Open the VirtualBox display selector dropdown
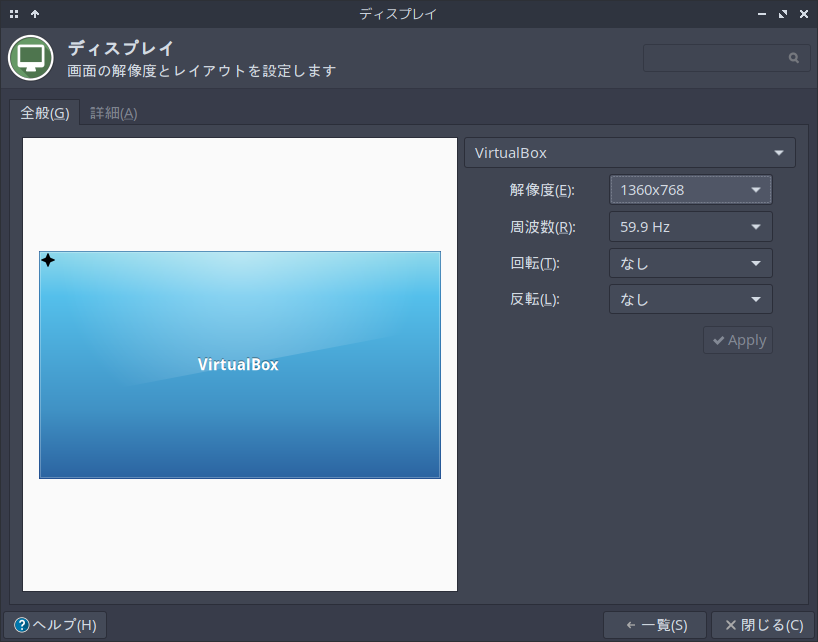This screenshot has height=642, width=818. [630, 153]
